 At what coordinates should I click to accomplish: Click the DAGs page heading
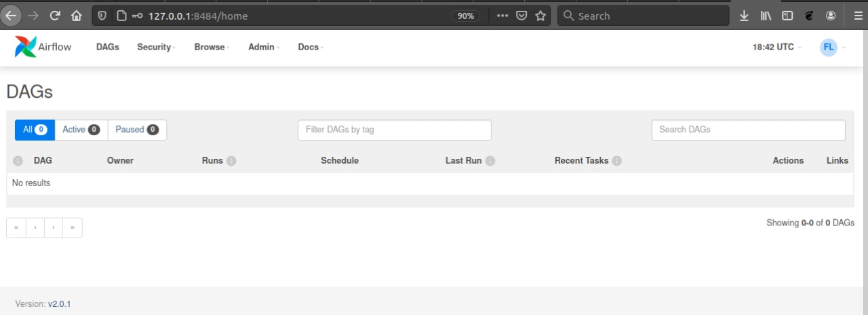(x=30, y=92)
